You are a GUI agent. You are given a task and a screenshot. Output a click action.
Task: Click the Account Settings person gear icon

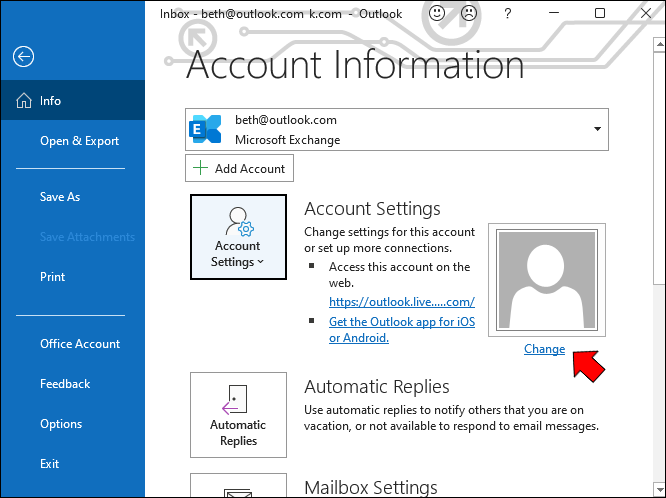pos(238,220)
